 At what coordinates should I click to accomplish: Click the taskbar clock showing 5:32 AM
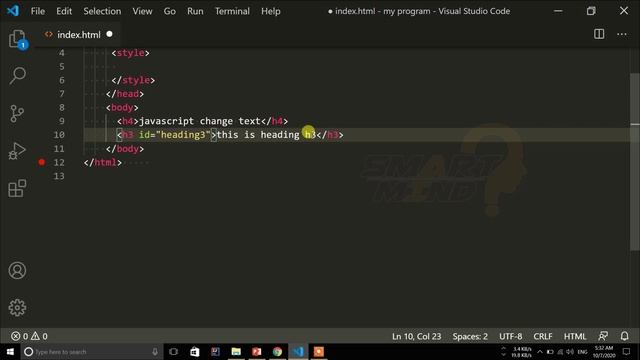pyautogui.click(x=604, y=351)
